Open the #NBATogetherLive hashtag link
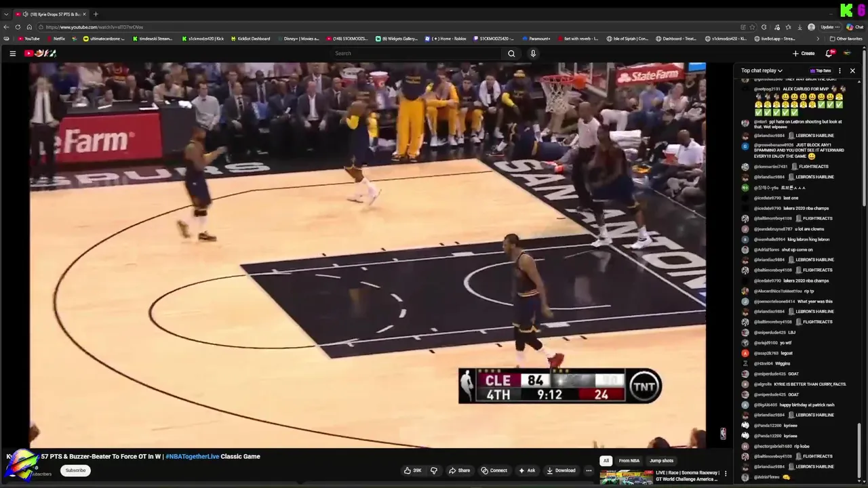Viewport: 868px width, 488px height. (x=192, y=456)
